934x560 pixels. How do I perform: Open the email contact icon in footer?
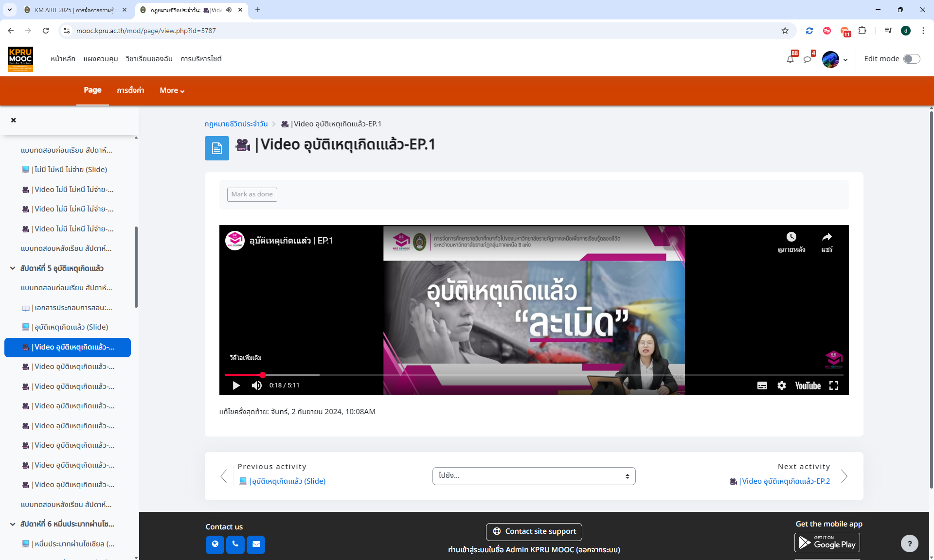[x=256, y=544]
